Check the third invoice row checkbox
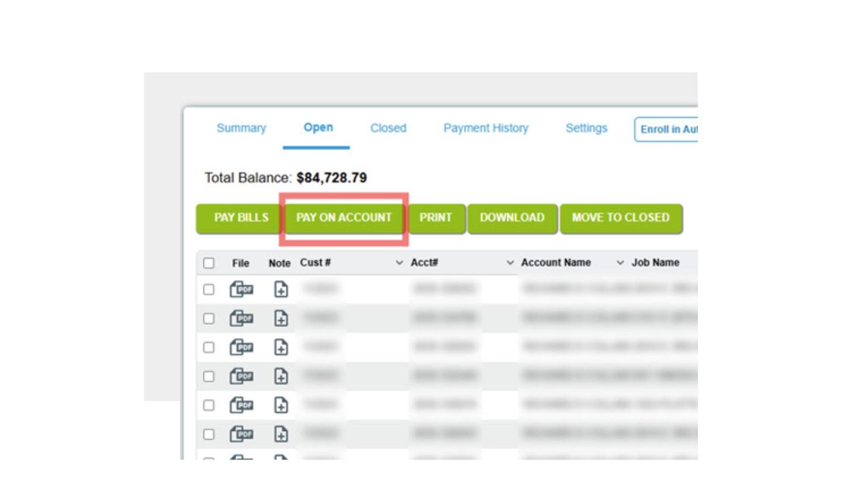This screenshot has width=868, height=488. pyautogui.click(x=208, y=347)
